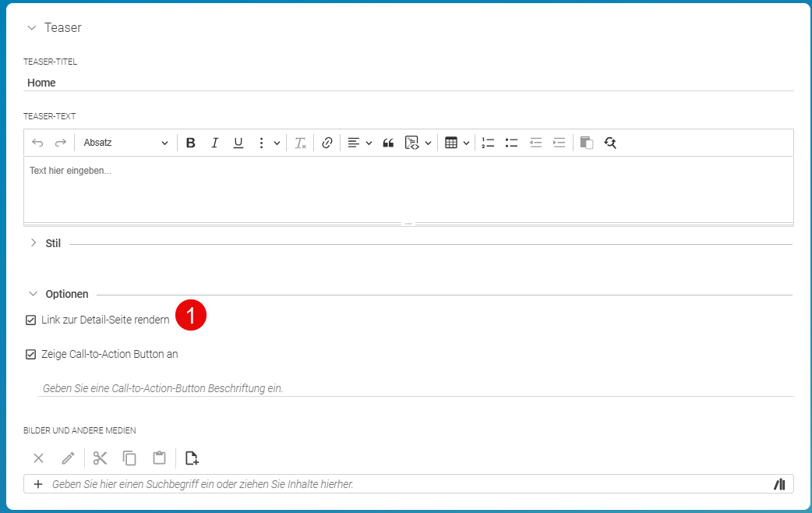Open more text formatting options dots
This screenshot has height=513, width=812.
click(262, 143)
